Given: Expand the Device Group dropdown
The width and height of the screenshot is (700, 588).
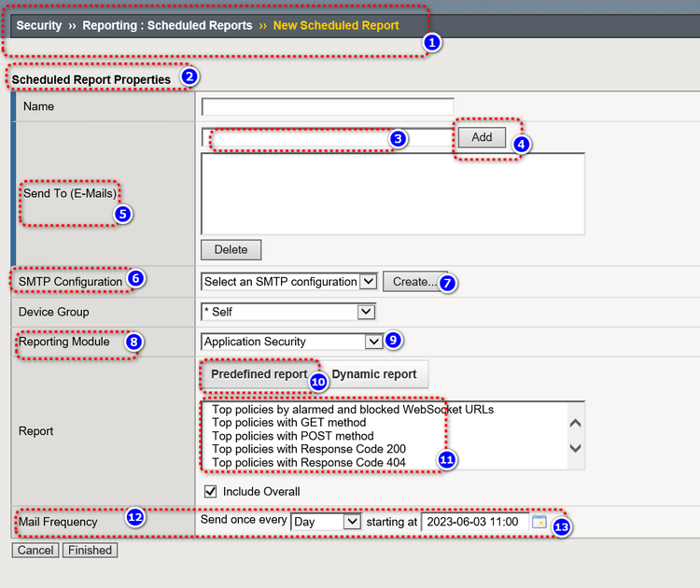Looking at the screenshot, I should coord(288,312).
